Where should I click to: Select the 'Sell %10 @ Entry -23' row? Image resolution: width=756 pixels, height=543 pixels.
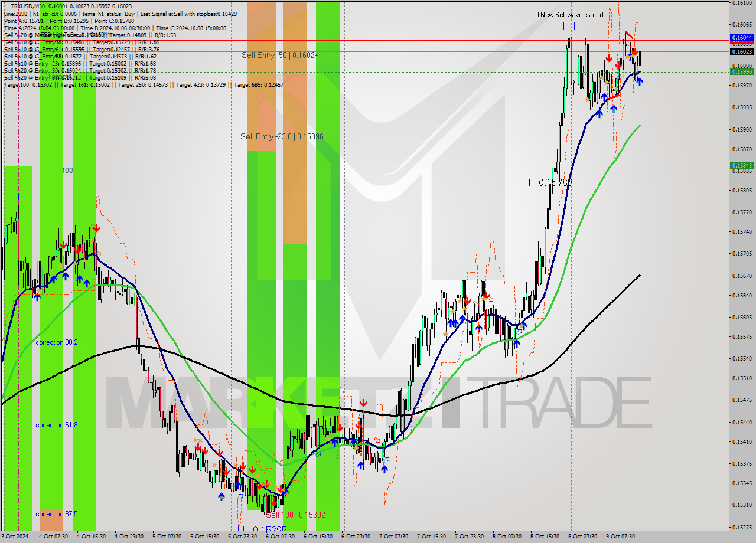(80, 63)
